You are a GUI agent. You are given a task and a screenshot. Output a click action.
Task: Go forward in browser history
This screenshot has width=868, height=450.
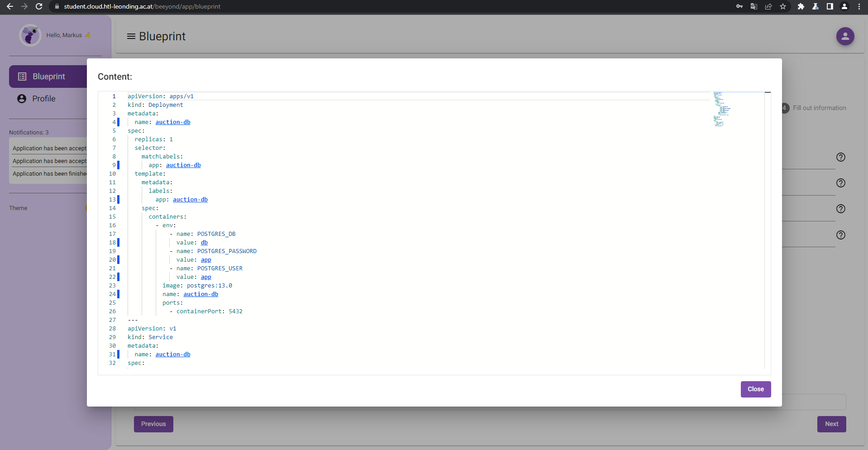click(x=24, y=6)
